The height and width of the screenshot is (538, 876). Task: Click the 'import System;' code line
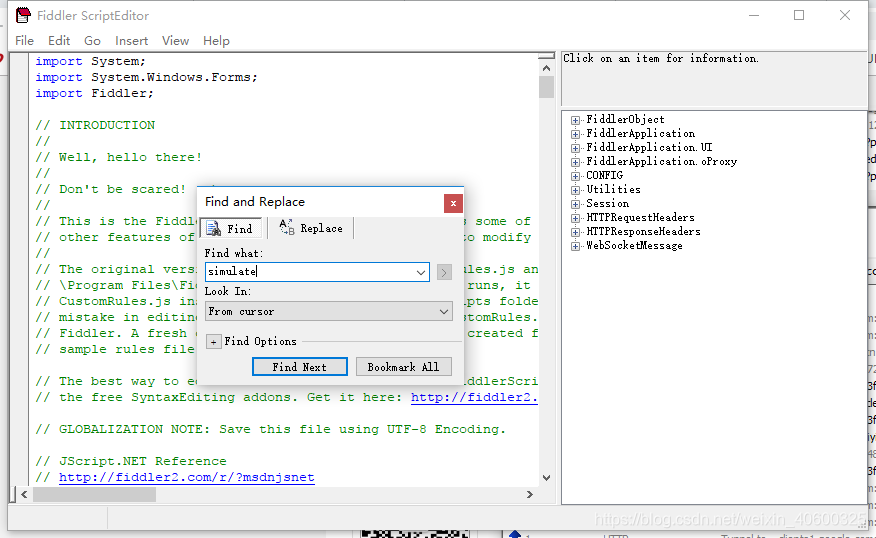(x=90, y=61)
